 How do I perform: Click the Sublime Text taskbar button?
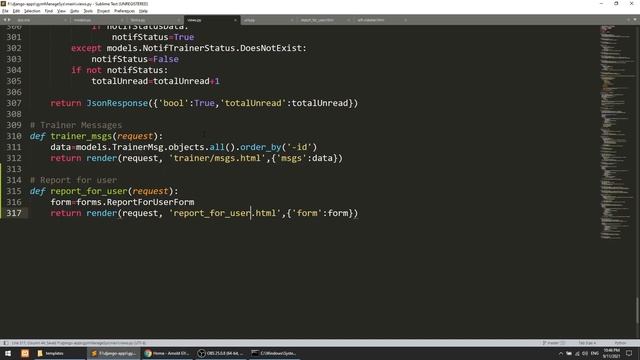[x=113, y=353]
